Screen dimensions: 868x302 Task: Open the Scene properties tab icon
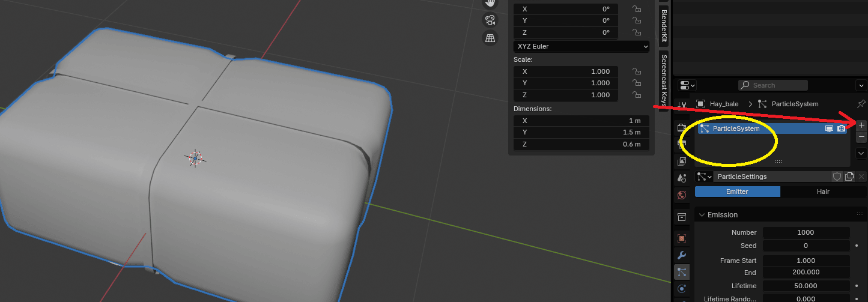682,178
